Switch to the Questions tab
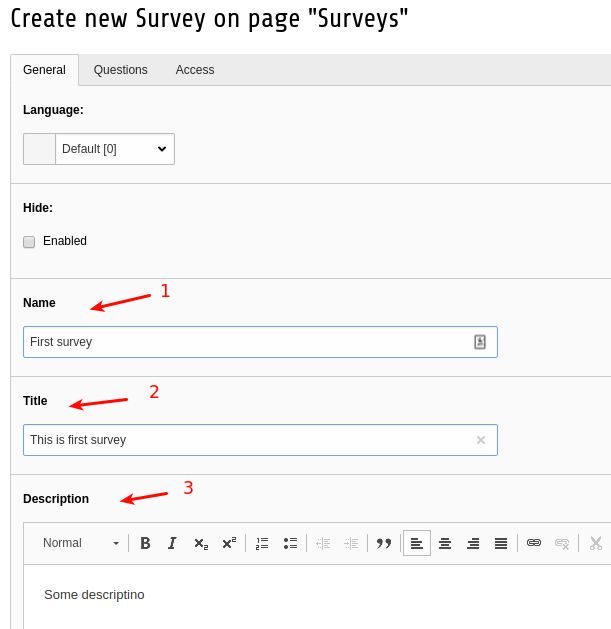 (120, 70)
